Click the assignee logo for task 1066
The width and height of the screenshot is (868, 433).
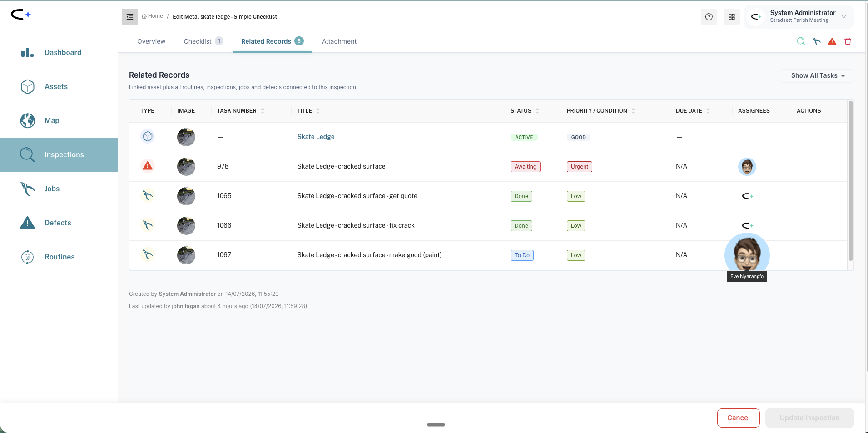(x=748, y=225)
